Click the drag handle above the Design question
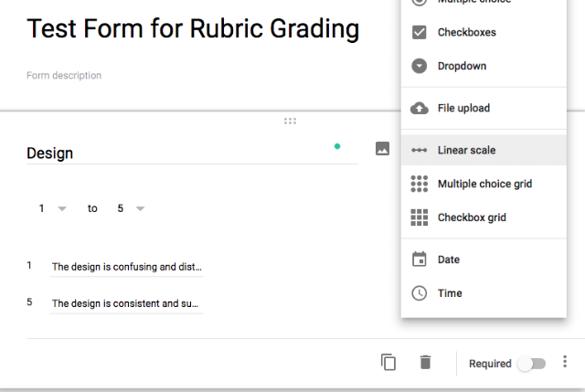Viewport: 585px width, 392px height. (x=290, y=122)
